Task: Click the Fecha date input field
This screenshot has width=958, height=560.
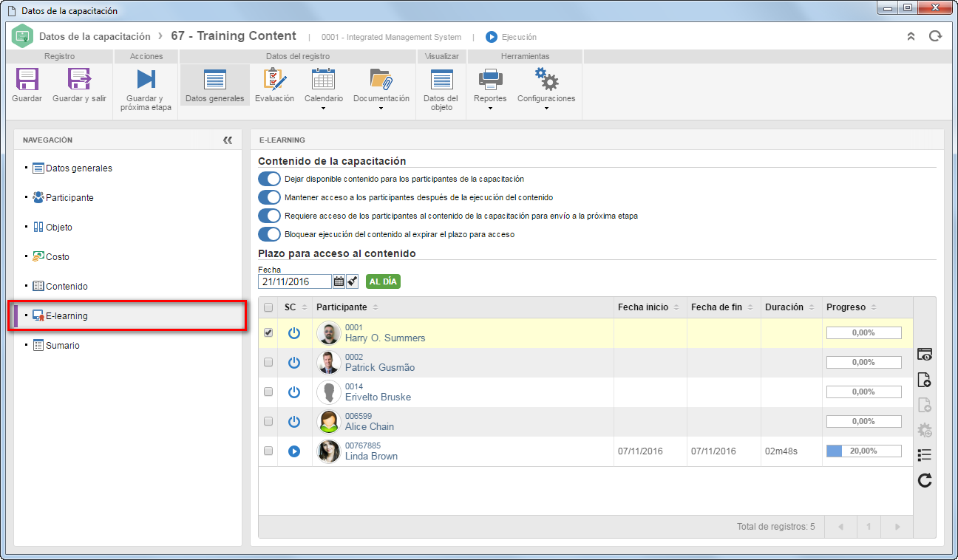Action: pyautogui.click(x=295, y=281)
